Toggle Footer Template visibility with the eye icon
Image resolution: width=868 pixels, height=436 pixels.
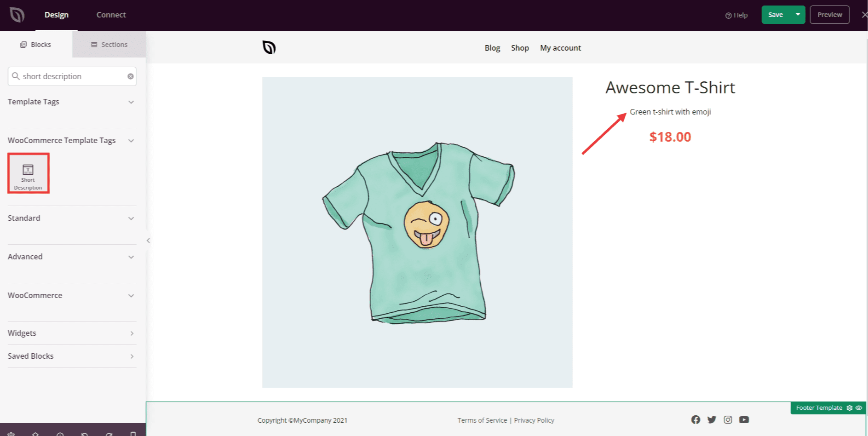click(x=859, y=408)
